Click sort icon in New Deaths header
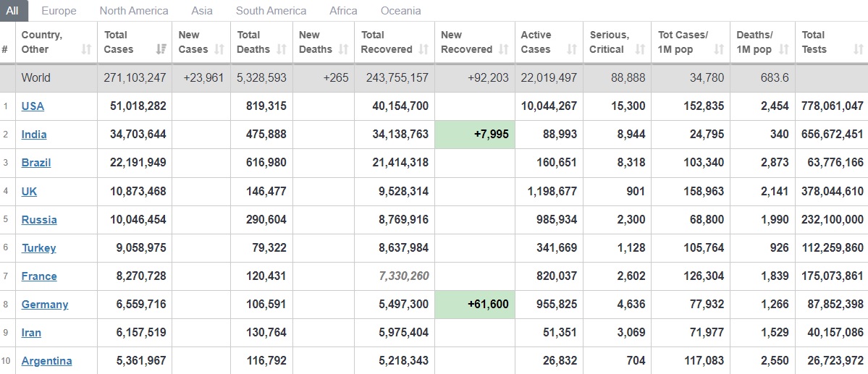868x374 pixels. pyautogui.click(x=344, y=50)
